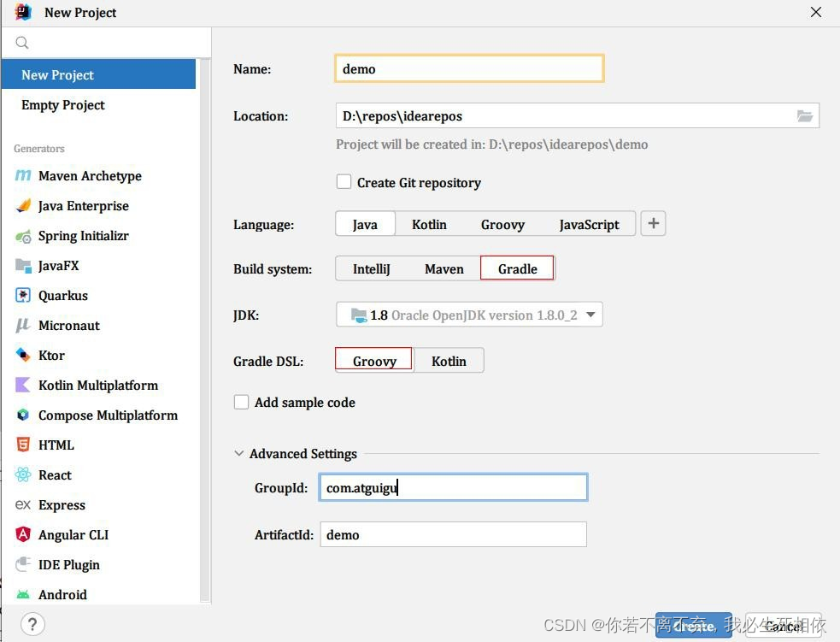
Task: Select the Compose Multiplatform generator
Action: pyautogui.click(x=108, y=415)
